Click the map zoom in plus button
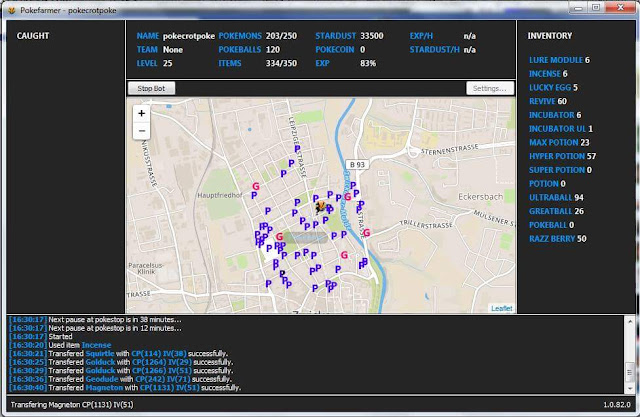 (x=142, y=113)
